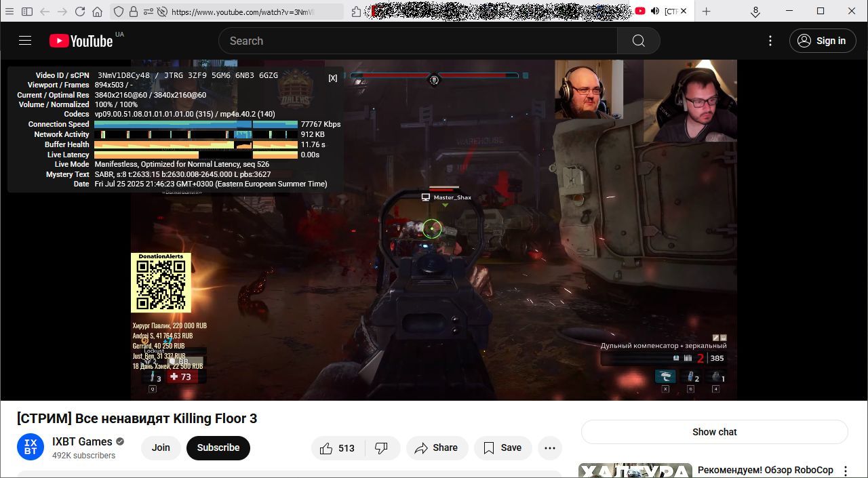Open the browser extensions puzzle icon
Viewport: 868px width, 478px height.
[357, 12]
